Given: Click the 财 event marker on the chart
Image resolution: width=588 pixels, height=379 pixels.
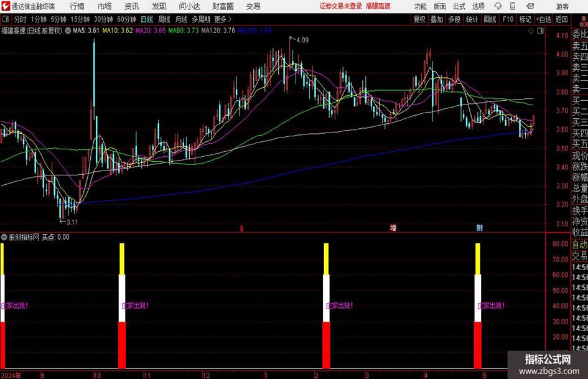Looking at the screenshot, I should coord(480,228).
